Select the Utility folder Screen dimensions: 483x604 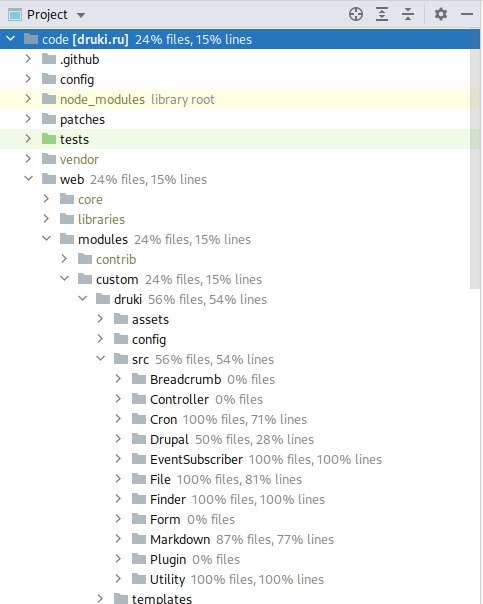[x=168, y=580]
